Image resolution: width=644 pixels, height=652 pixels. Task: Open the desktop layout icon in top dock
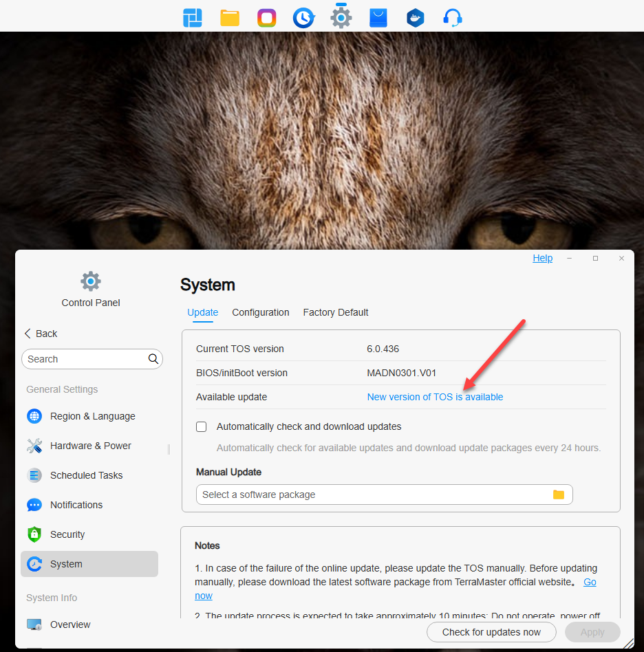(x=193, y=18)
